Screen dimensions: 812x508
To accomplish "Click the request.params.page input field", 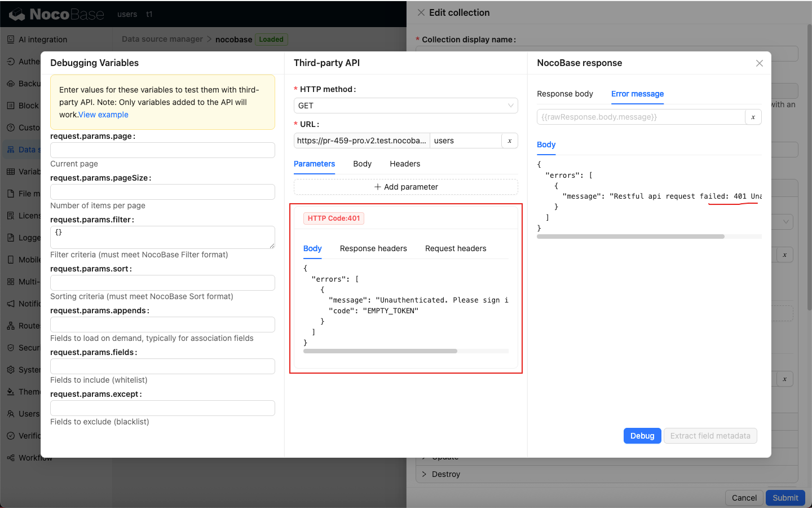I will (x=162, y=150).
